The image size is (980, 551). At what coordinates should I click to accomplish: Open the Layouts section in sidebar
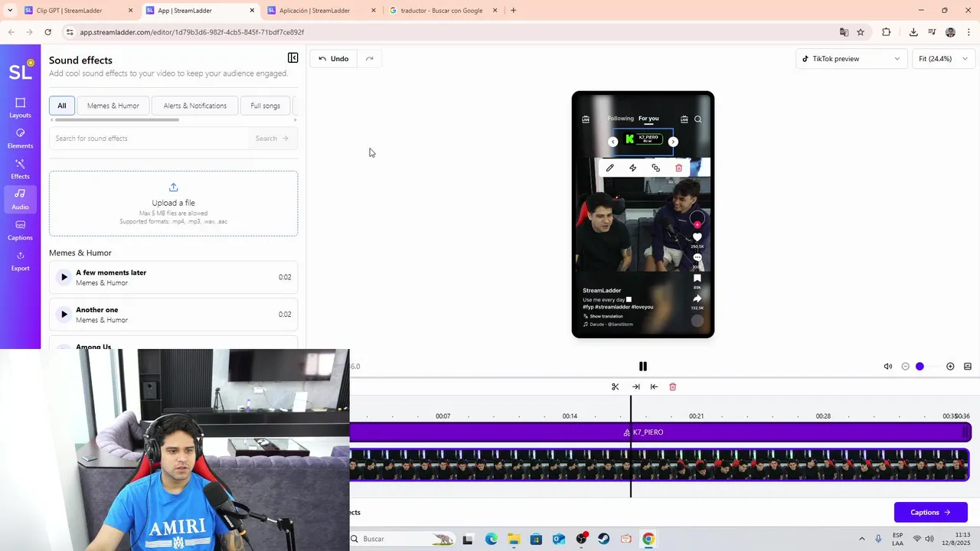(x=20, y=108)
